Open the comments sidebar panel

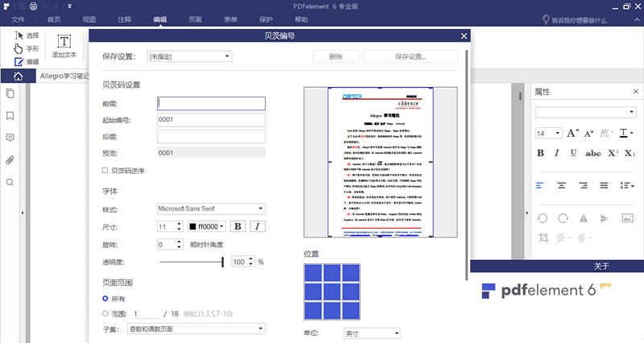tap(10, 138)
